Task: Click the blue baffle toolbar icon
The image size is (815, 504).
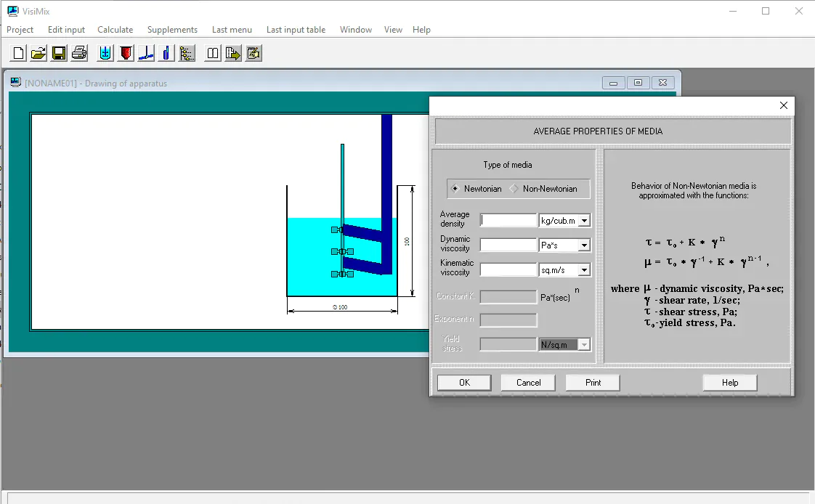Action: tap(166, 53)
